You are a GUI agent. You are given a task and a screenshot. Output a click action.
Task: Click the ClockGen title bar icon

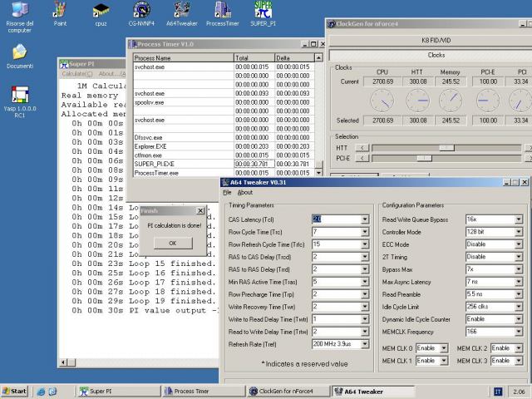click(x=331, y=24)
